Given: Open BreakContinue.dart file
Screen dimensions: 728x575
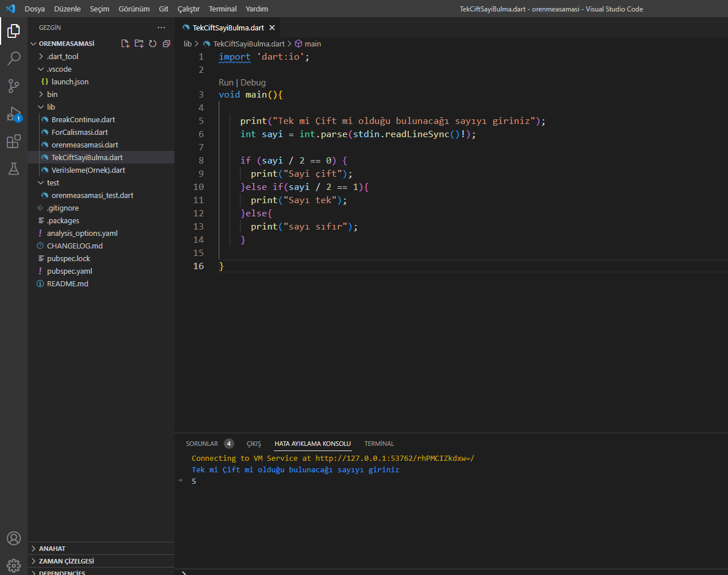Looking at the screenshot, I should 83,119.
